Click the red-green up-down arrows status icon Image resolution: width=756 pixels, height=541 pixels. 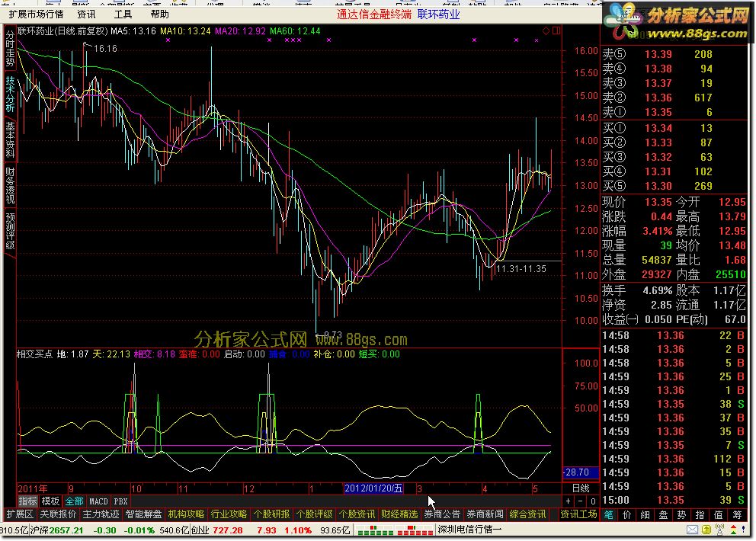(x=733, y=530)
